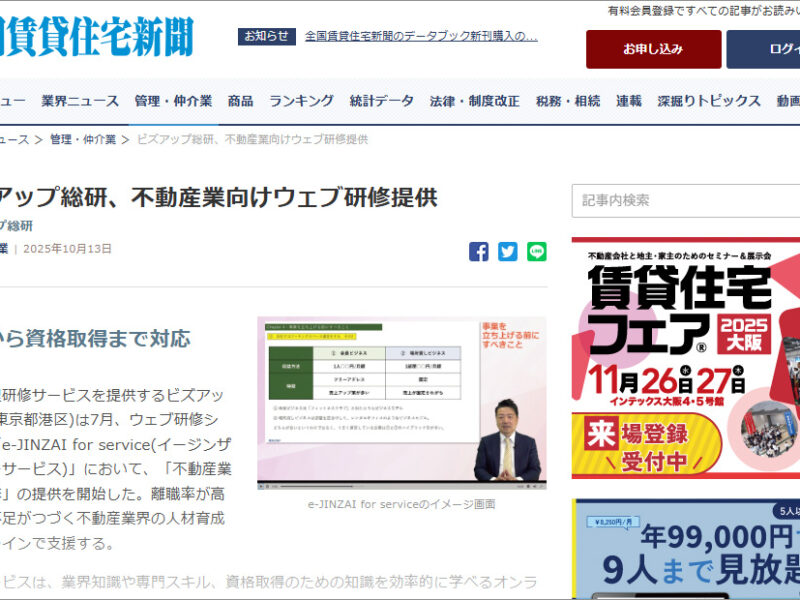
Task: Select 統計データ in the navigation bar
Action: (x=381, y=101)
